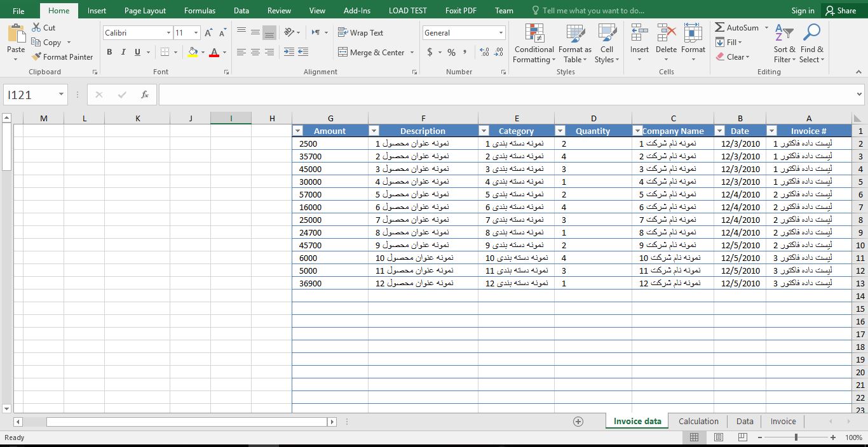Open the Invoice sheet tab

point(783,421)
